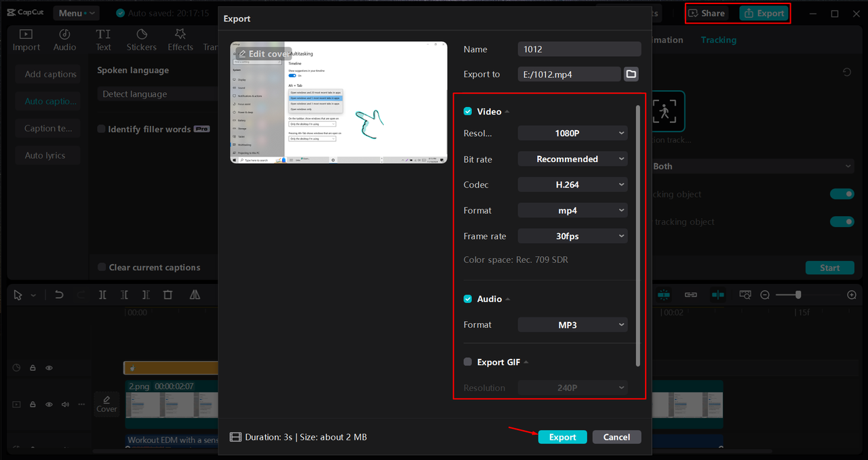The height and width of the screenshot is (460, 868).
Task: Click the Redo arrow in timeline toolbar
Action: coord(81,295)
